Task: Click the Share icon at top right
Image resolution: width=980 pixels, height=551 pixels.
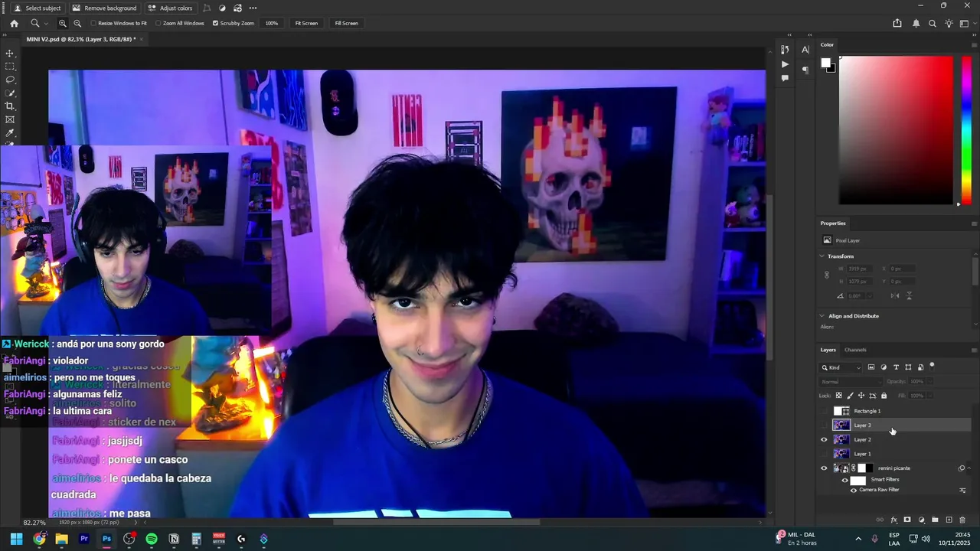Action: [897, 23]
